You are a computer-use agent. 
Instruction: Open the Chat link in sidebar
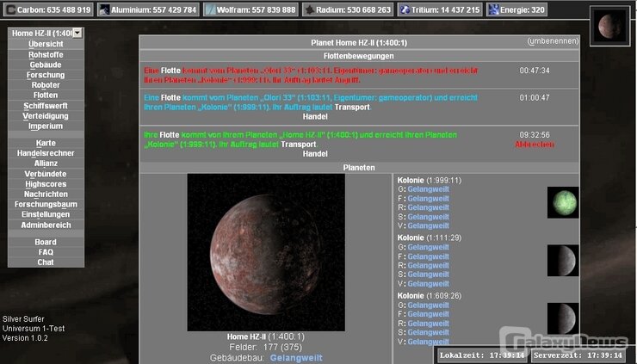point(46,262)
